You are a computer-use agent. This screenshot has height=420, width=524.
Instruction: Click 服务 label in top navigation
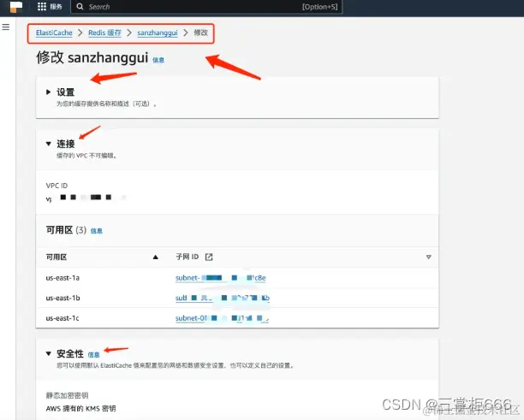point(57,7)
